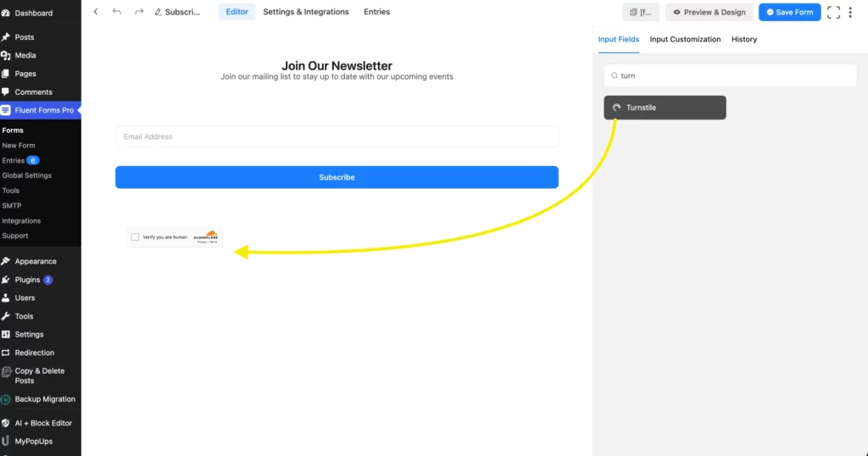Click the Users icon in sidebar
Viewport: 868px width, 456px height.
6,298
